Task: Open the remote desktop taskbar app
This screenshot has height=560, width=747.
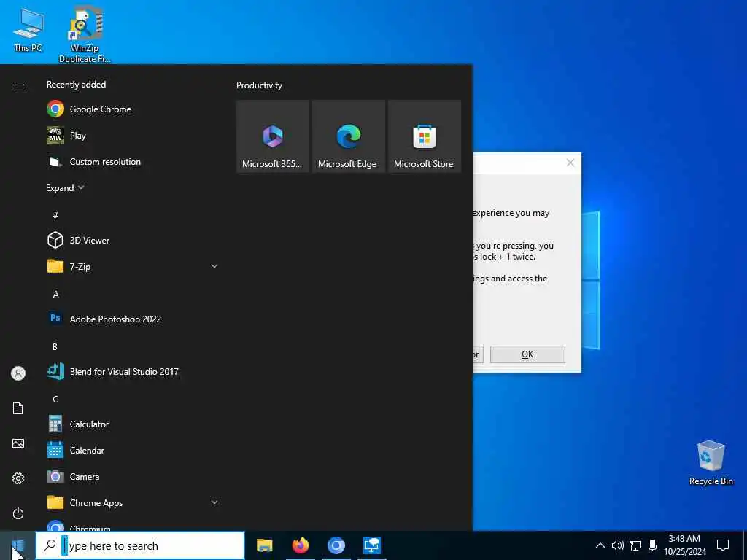Action: (371, 545)
